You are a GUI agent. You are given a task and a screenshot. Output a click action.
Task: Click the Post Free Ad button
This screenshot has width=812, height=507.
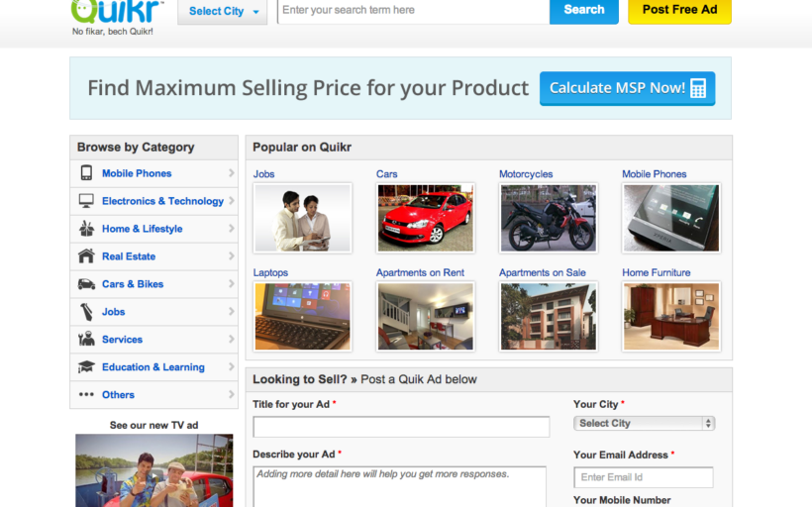[x=679, y=10]
